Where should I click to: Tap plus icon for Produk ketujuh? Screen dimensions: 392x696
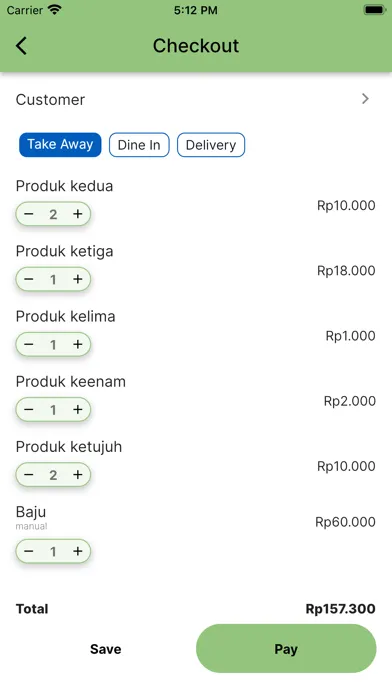tap(78, 475)
